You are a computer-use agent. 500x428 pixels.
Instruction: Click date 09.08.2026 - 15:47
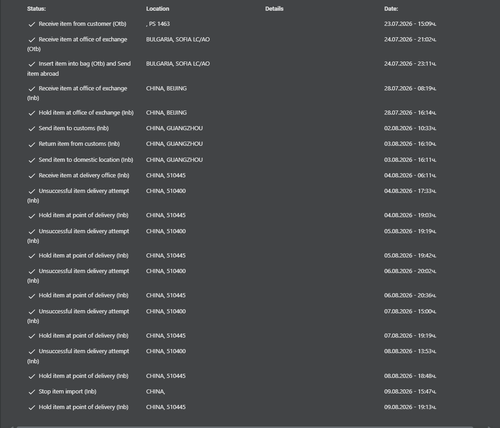[410, 391]
